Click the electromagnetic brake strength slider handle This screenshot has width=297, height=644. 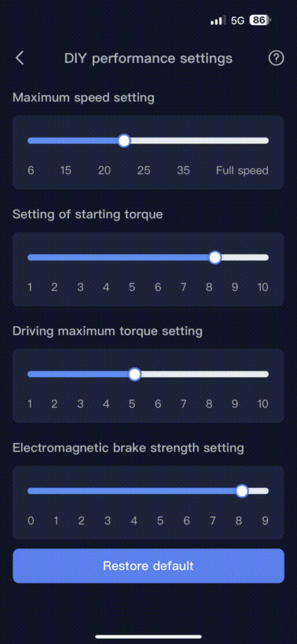pos(242,491)
